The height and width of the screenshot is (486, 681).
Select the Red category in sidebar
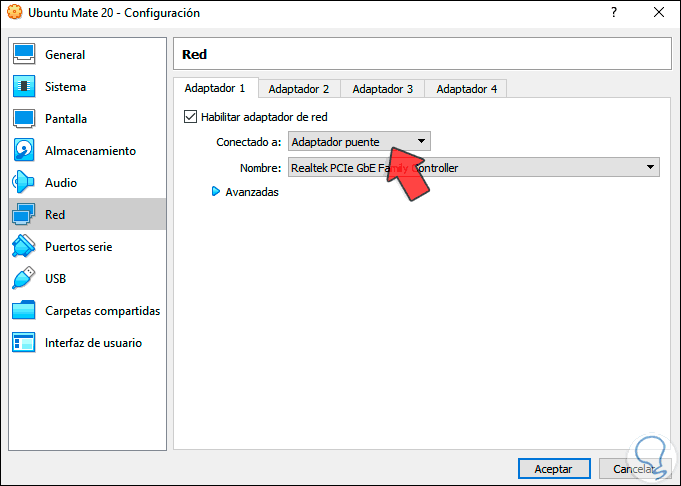point(85,215)
